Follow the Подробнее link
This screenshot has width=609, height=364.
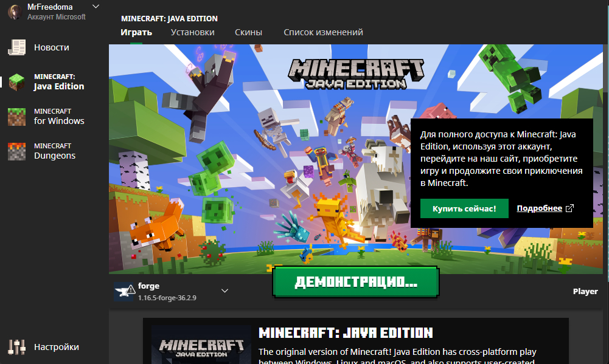coord(539,208)
